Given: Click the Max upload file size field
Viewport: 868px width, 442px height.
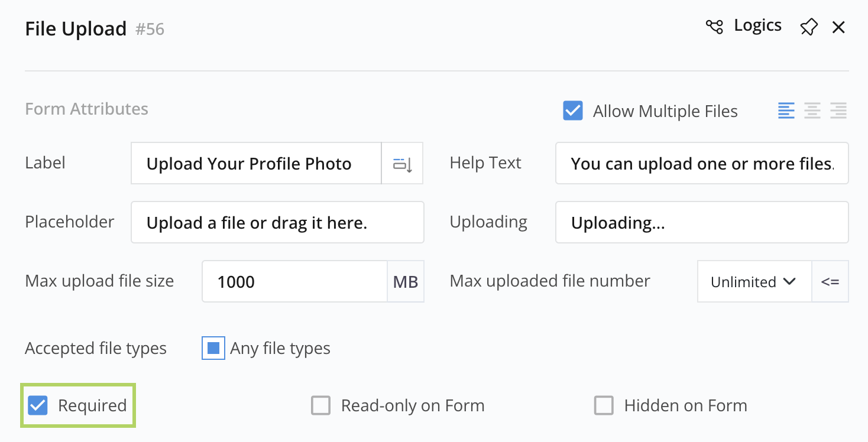Looking at the screenshot, I should tap(294, 282).
